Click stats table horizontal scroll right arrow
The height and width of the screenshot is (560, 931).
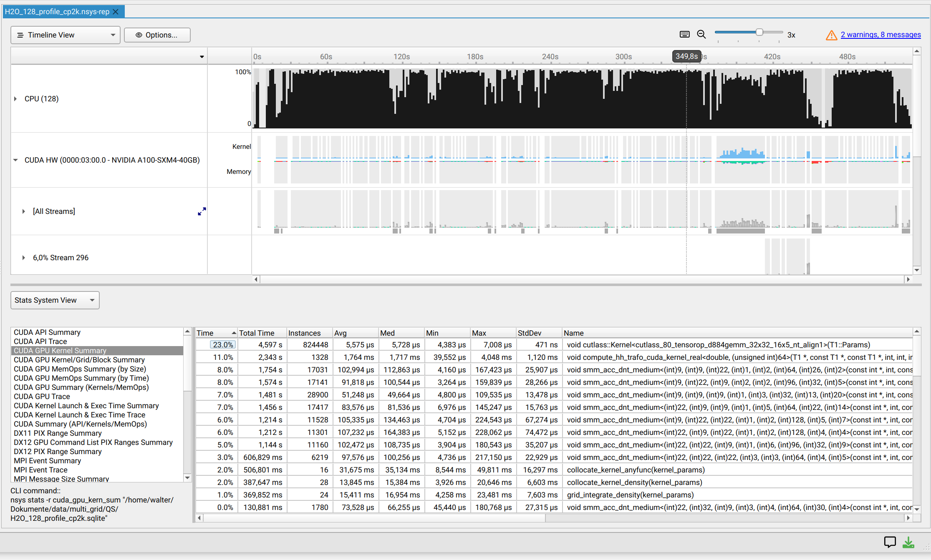click(x=908, y=518)
